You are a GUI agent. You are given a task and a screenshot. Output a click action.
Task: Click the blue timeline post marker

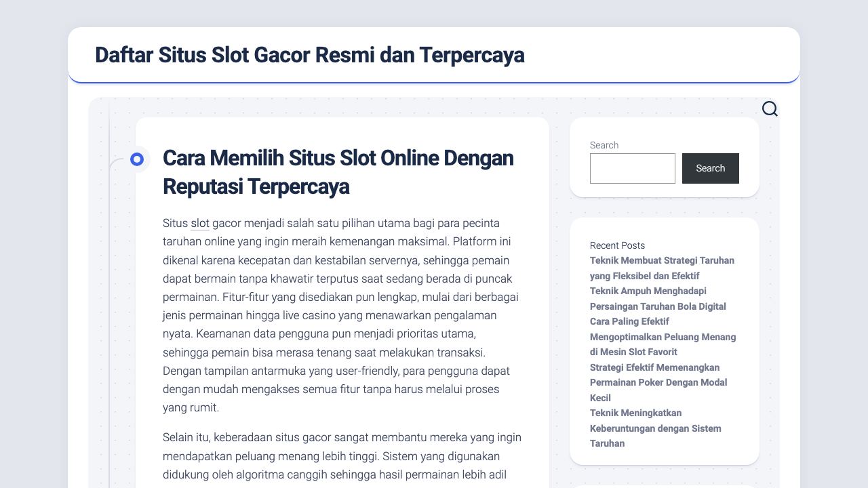[137, 159]
